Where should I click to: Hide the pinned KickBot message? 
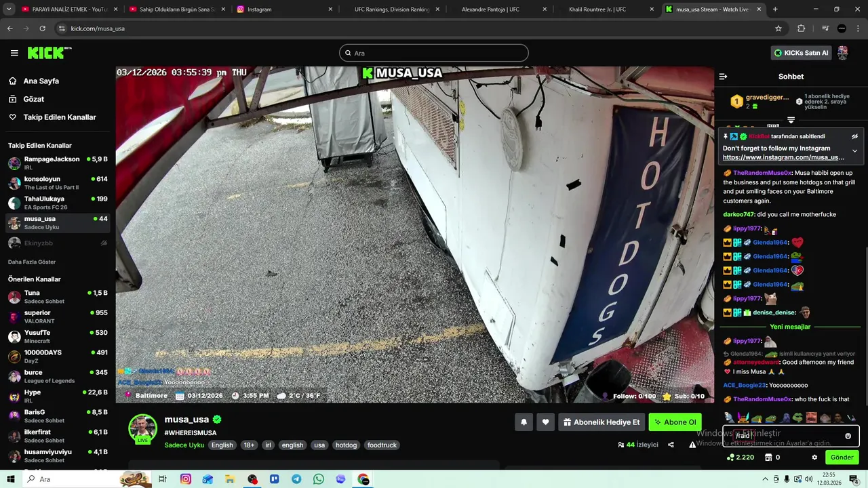[x=854, y=136]
